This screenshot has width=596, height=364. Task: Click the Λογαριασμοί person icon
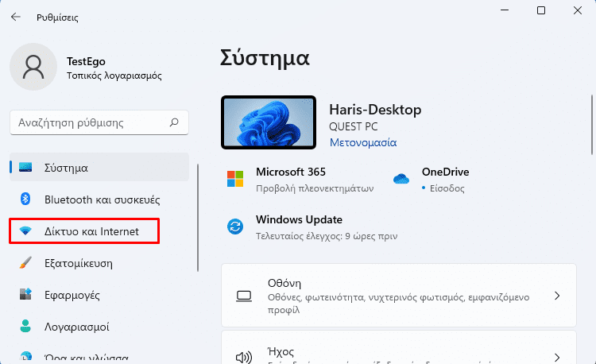point(25,326)
